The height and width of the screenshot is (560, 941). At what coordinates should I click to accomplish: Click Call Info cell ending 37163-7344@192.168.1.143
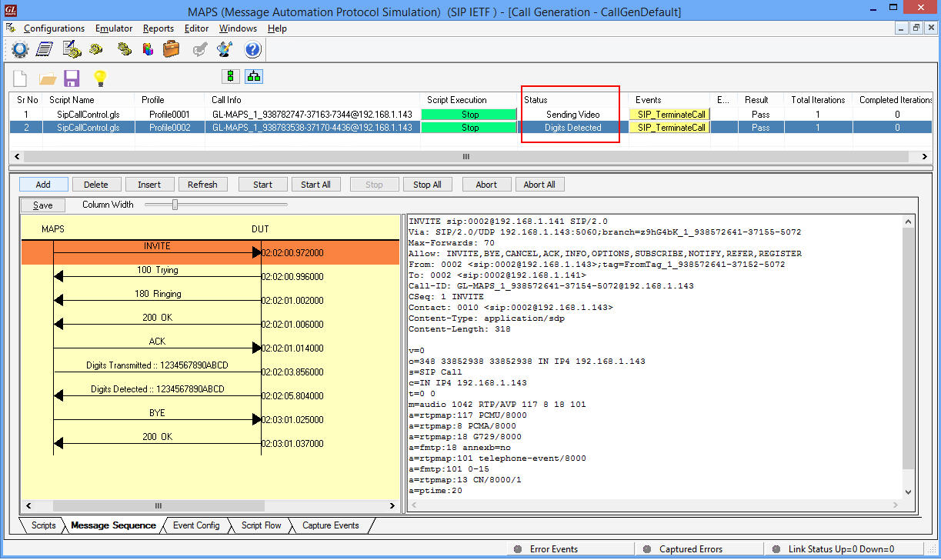(312, 115)
